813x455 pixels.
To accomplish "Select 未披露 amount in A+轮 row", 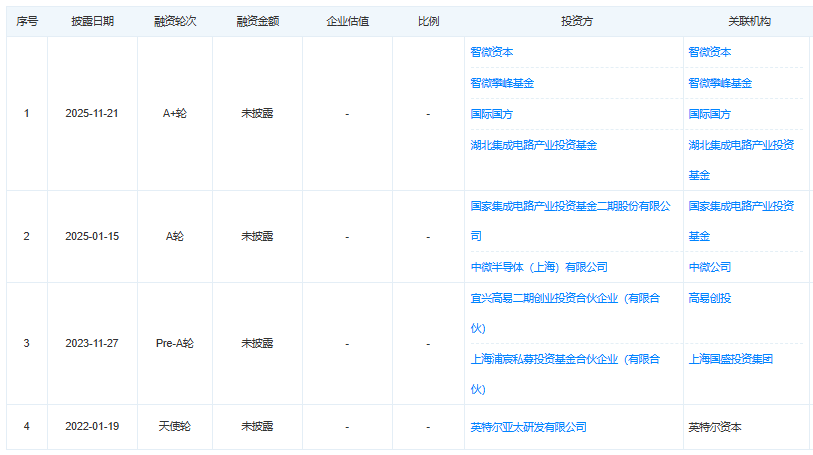I will [257, 113].
